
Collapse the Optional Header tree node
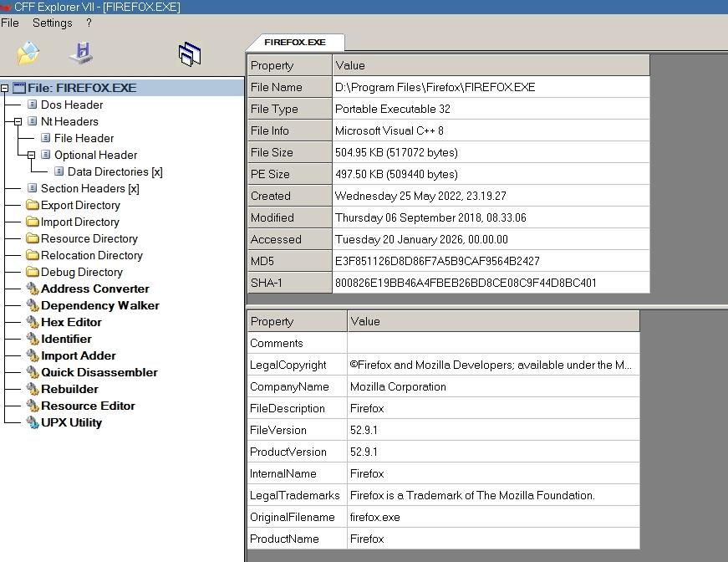pyautogui.click(x=32, y=155)
